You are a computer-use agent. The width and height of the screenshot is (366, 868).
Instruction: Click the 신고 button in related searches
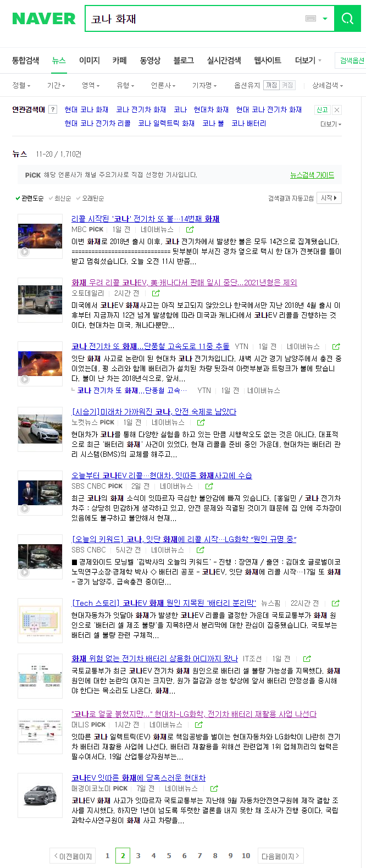tap(322, 110)
